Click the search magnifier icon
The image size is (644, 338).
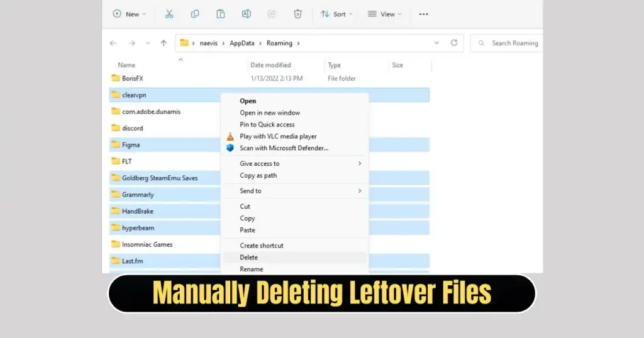[481, 43]
